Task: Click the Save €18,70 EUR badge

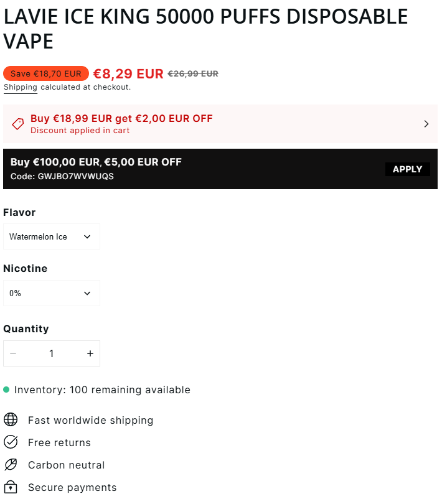Action: tap(46, 73)
